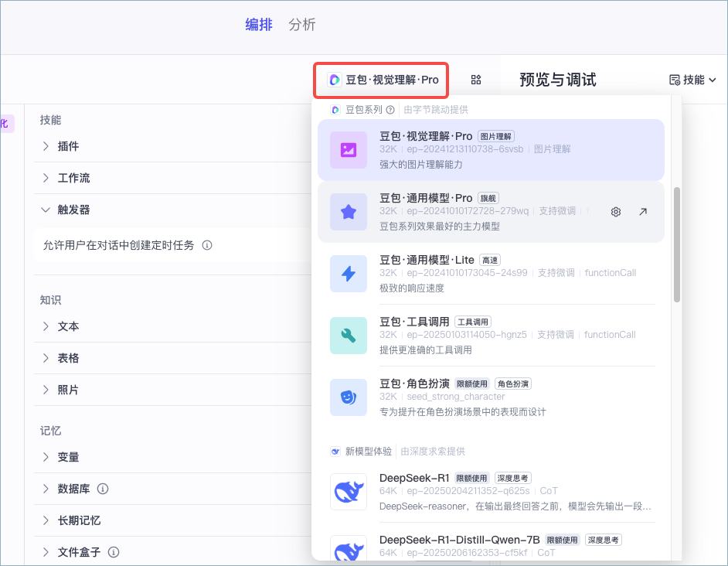Click the wrench icon of 工具调用

[x=349, y=336]
